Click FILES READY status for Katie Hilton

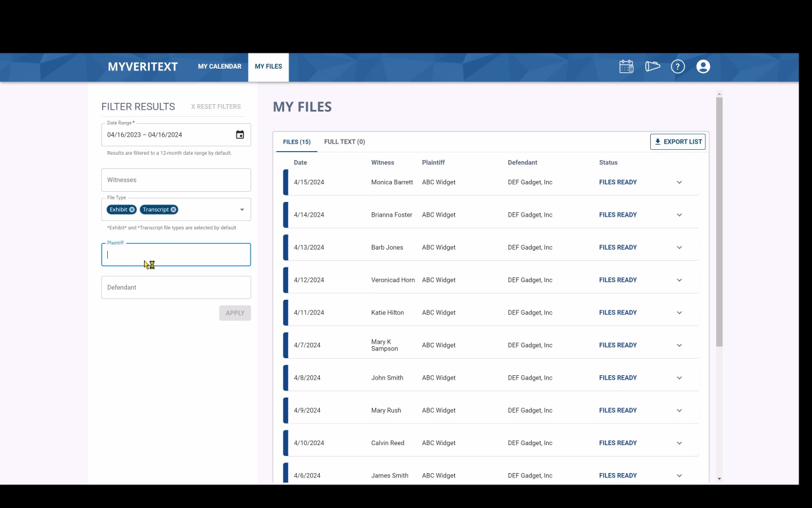click(618, 312)
